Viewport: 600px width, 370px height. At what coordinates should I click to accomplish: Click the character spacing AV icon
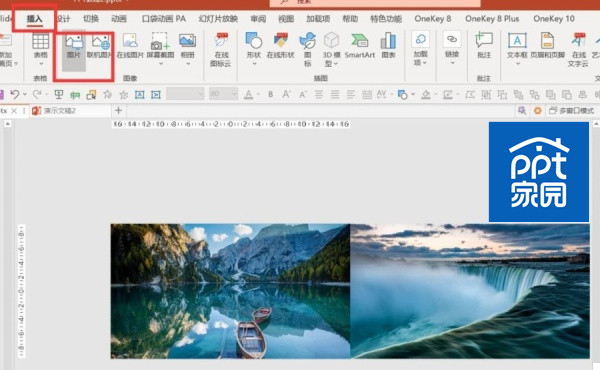pyautogui.click(x=382, y=94)
